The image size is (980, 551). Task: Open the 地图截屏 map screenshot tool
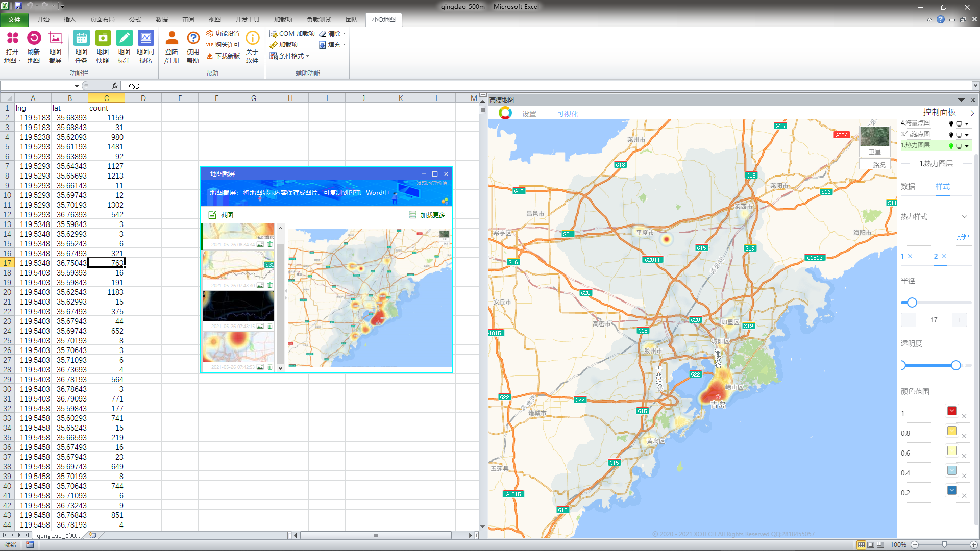point(55,38)
